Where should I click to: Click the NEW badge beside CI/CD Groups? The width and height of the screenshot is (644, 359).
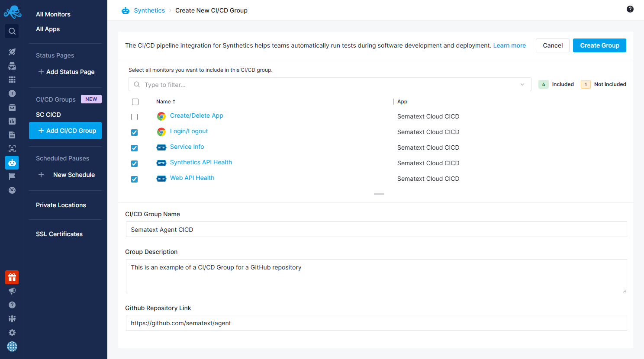91,99
